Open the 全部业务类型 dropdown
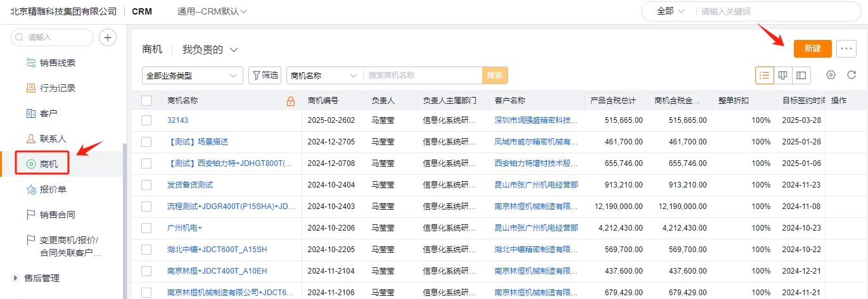 [193, 75]
